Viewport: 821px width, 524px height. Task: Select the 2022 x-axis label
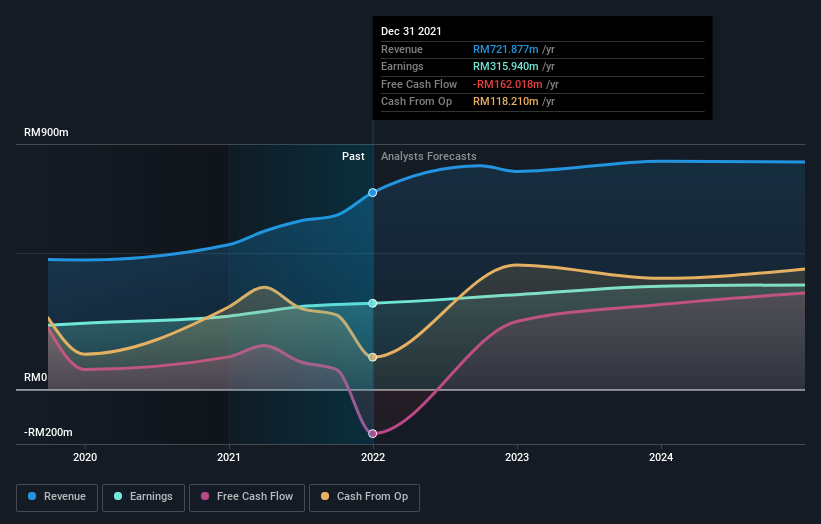coord(373,457)
